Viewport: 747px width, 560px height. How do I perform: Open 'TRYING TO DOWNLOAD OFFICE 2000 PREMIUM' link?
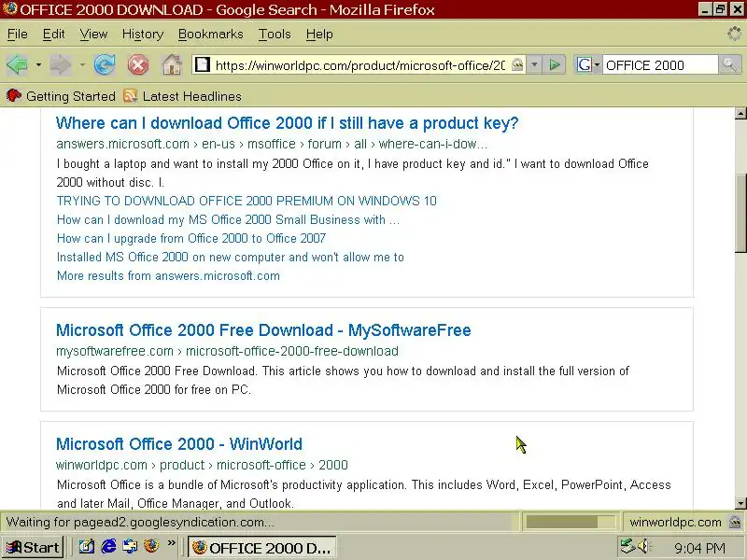click(x=247, y=201)
